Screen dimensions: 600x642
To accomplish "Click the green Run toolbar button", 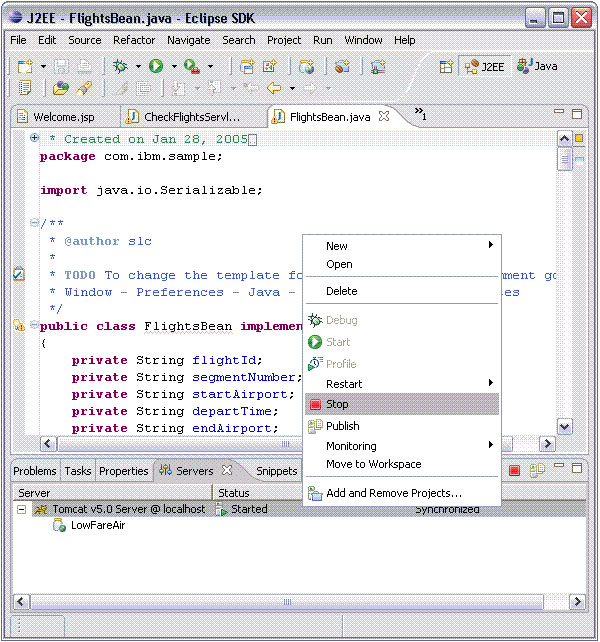I will tap(156, 66).
